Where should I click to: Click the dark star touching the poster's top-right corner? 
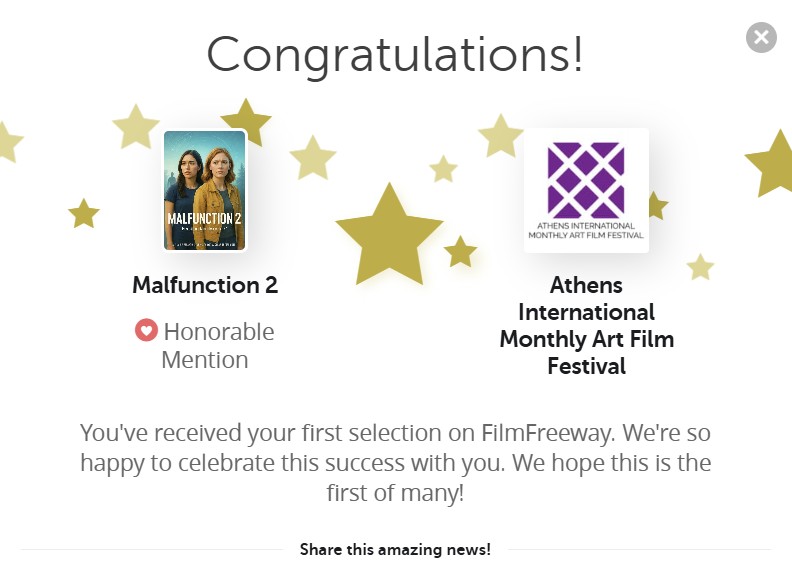pos(248,121)
